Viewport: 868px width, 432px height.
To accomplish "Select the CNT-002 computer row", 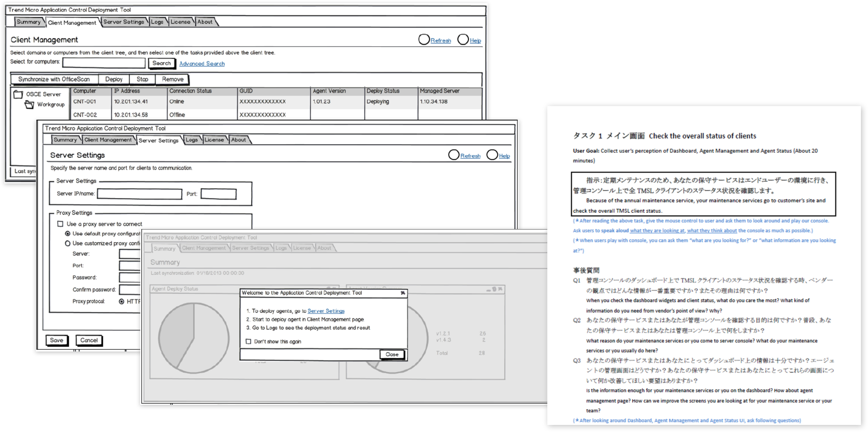I will coord(276,115).
